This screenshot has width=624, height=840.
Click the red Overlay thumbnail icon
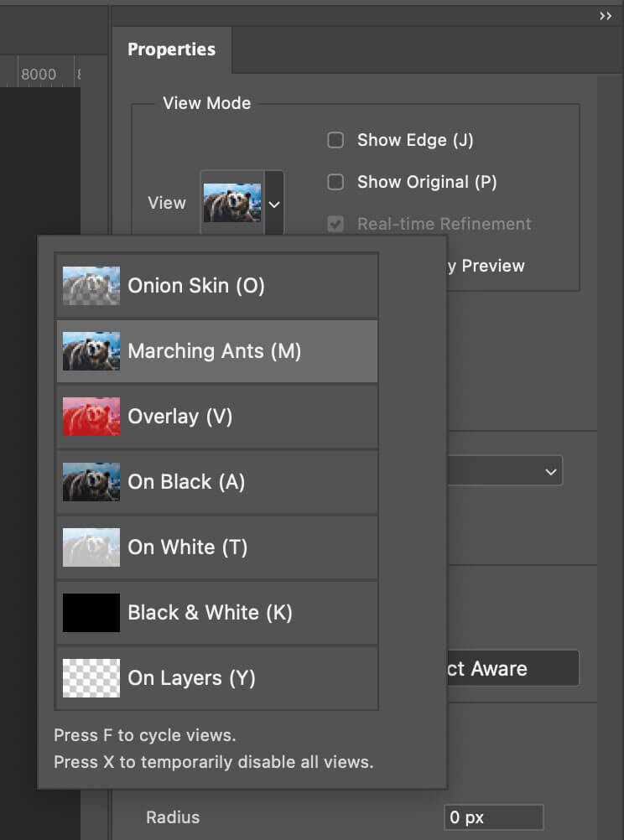point(91,417)
